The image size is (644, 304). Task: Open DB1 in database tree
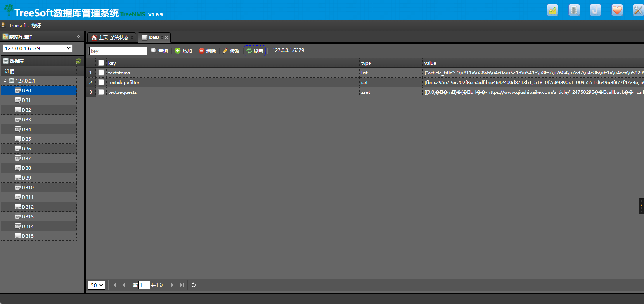[x=38, y=100]
